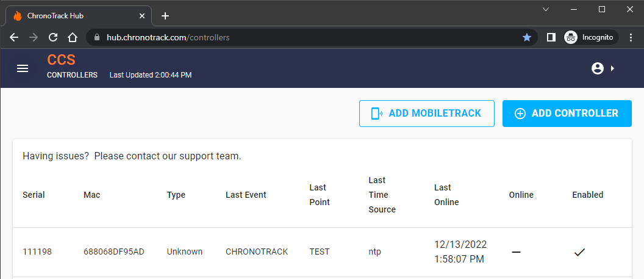Sort by the Last Event column header
The height and width of the screenshot is (279, 644).
click(x=246, y=195)
